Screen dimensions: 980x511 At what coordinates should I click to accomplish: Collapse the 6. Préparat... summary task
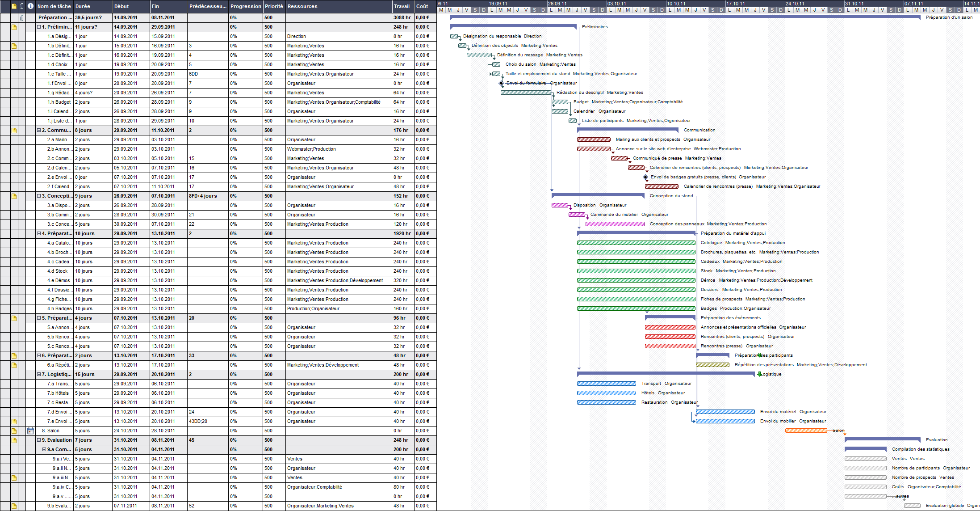point(39,356)
